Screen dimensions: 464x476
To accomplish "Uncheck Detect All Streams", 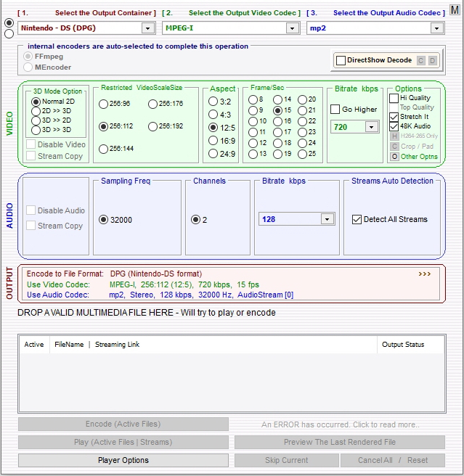I will tap(357, 219).
